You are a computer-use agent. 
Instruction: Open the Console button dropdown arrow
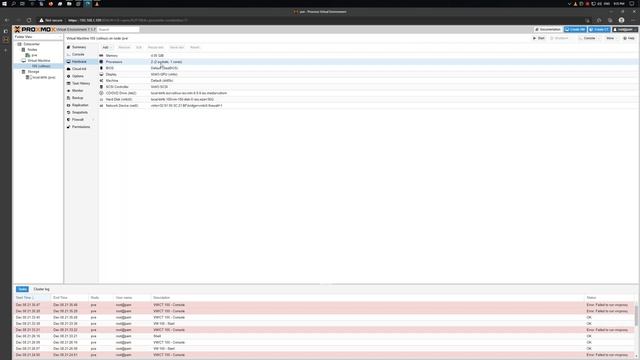[598, 38]
